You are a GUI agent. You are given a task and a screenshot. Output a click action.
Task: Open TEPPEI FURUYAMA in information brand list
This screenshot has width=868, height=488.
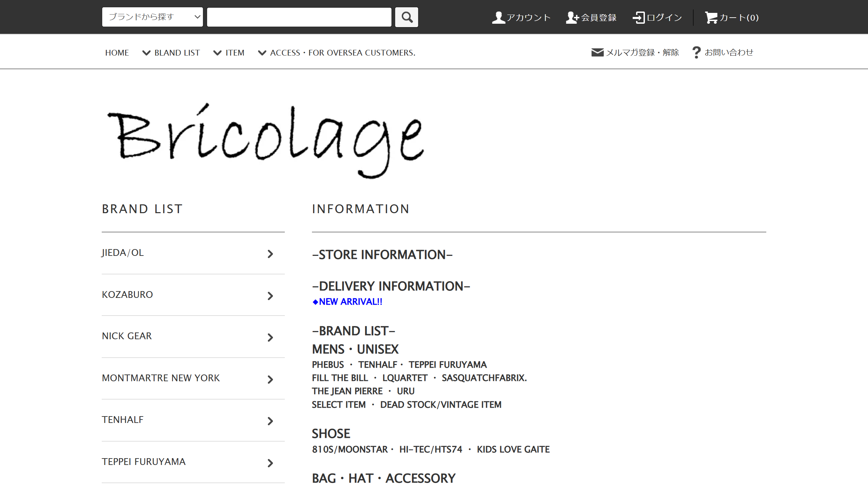(x=448, y=365)
